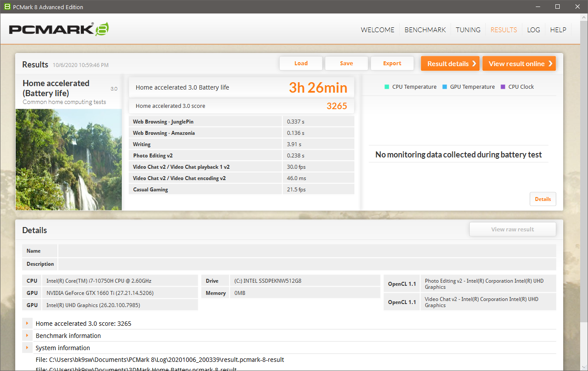Click the CPU Temperature legend swatch
The width and height of the screenshot is (588, 371).
click(387, 87)
